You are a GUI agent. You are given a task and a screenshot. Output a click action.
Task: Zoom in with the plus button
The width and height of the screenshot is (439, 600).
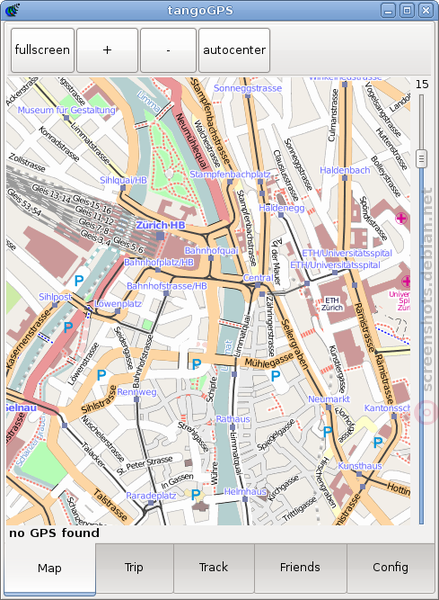[107, 50]
